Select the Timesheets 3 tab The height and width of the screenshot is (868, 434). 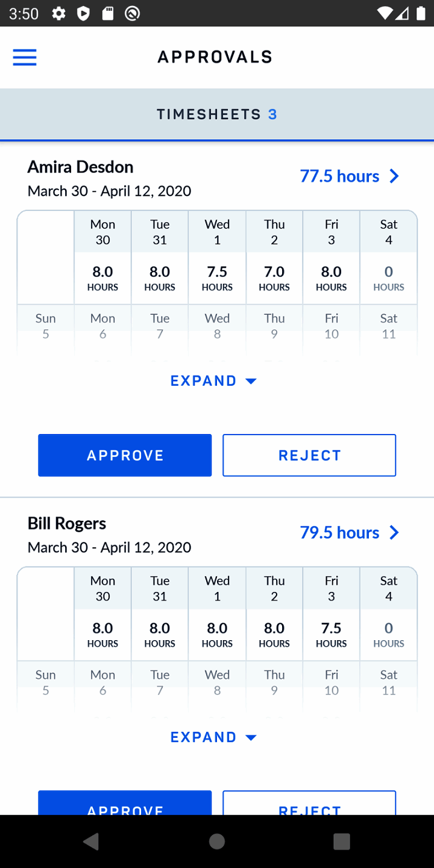click(x=217, y=115)
